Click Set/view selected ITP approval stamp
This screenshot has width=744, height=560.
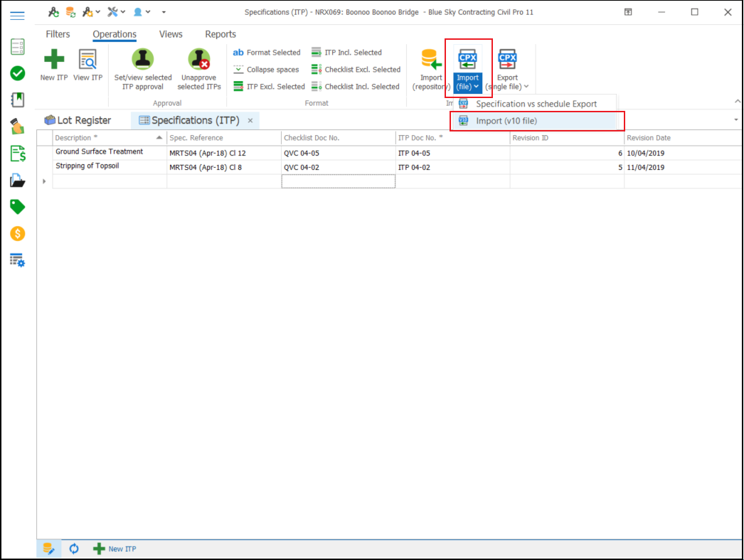click(x=143, y=60)
